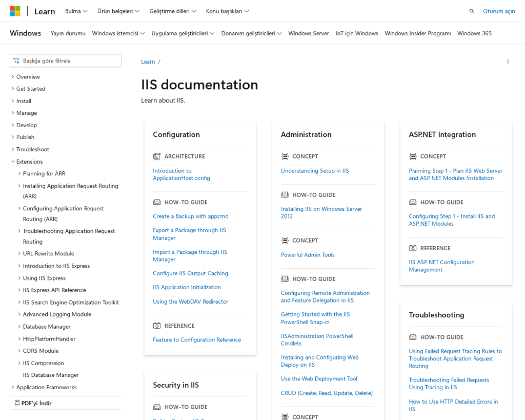Open the Ürün belgeleri dropdown
The width and height of the screenshot is (525, 420).
(118, 11)
